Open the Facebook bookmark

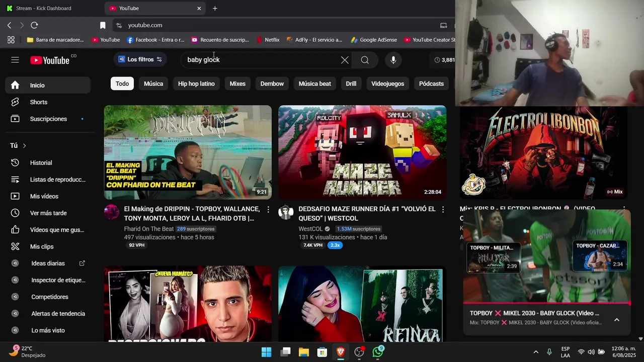[x=155, y=40]
